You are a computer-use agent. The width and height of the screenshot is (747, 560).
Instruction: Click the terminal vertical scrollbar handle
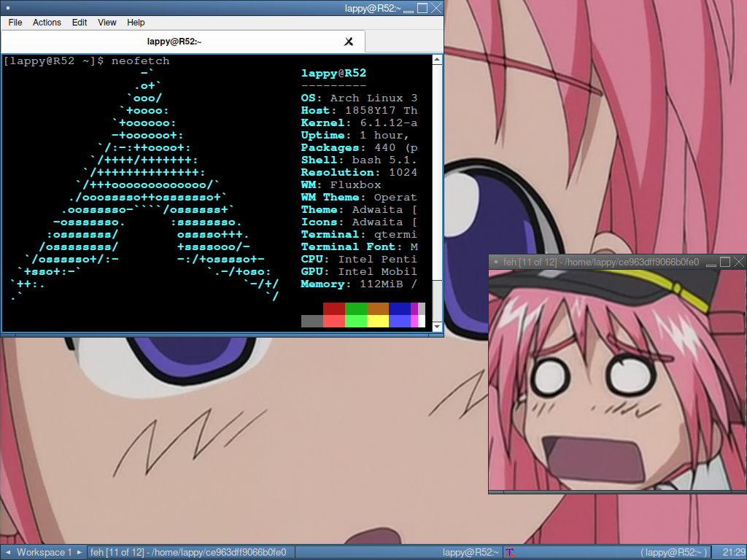click(437, 172)
